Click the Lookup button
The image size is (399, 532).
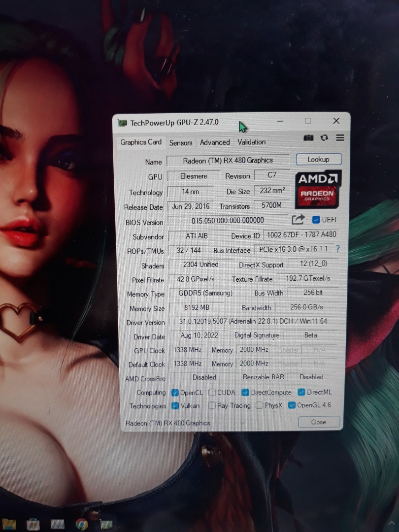coord(319,160)
